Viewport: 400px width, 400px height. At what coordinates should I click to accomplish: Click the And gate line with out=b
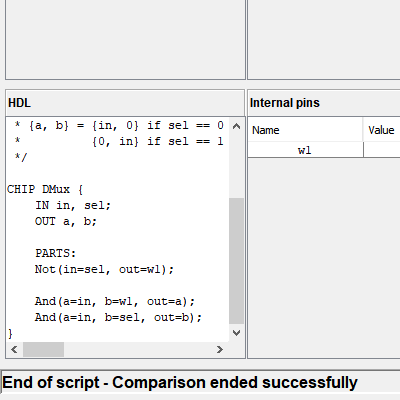pos(118,317)
